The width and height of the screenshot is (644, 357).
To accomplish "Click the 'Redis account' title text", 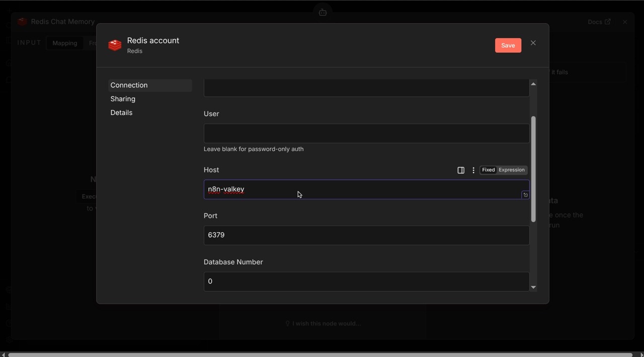I will 153,41.
